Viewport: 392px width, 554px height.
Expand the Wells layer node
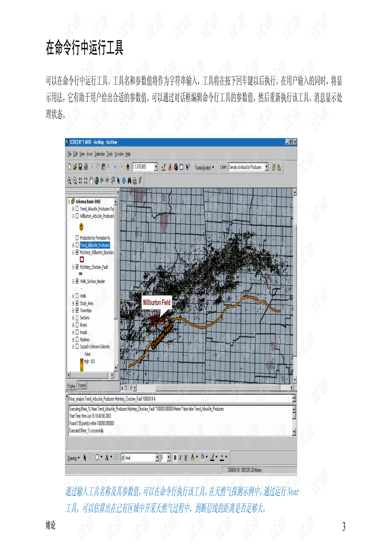[73, 296]
